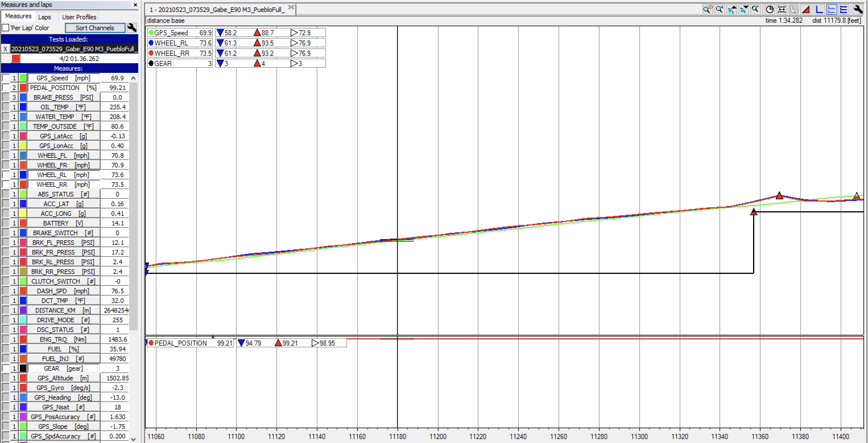Switch to the Laps tab
The height and width of the screenshot is (443, 868).
[x=44, y=17]
